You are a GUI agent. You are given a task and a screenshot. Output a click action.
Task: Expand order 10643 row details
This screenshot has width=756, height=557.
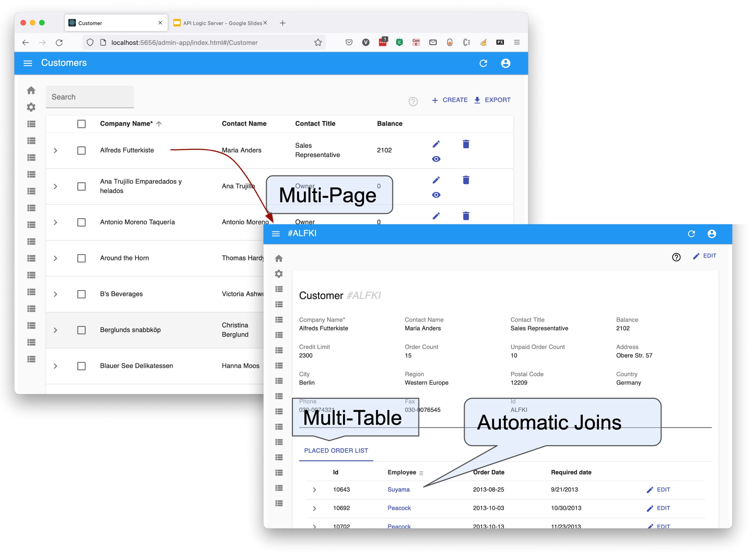(314, 490)
